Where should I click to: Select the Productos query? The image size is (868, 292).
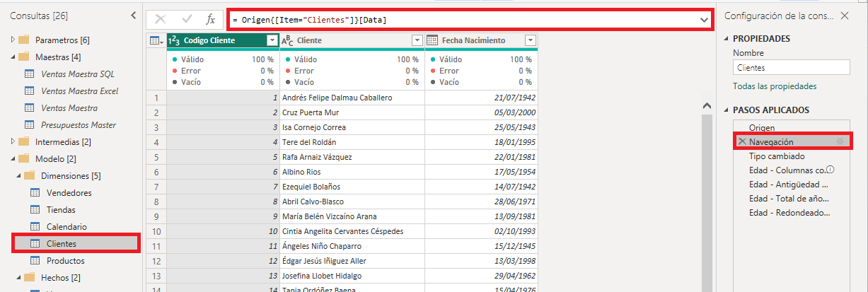coord(66,260)
